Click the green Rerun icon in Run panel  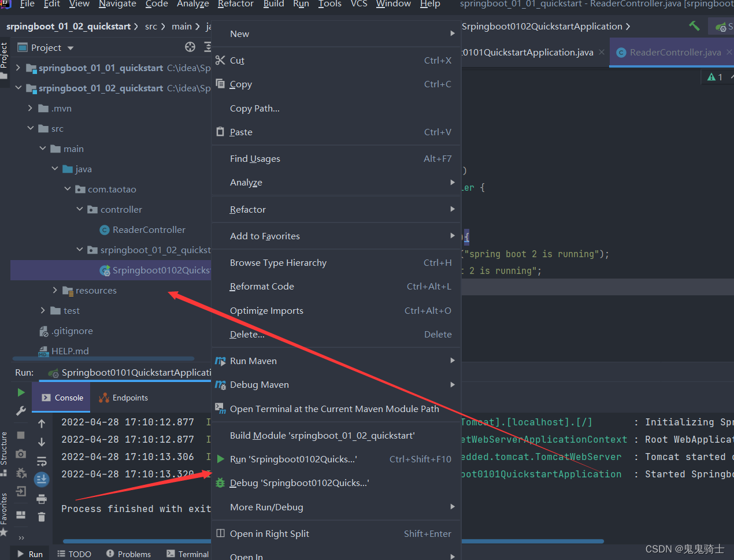[x=21, y=392]
